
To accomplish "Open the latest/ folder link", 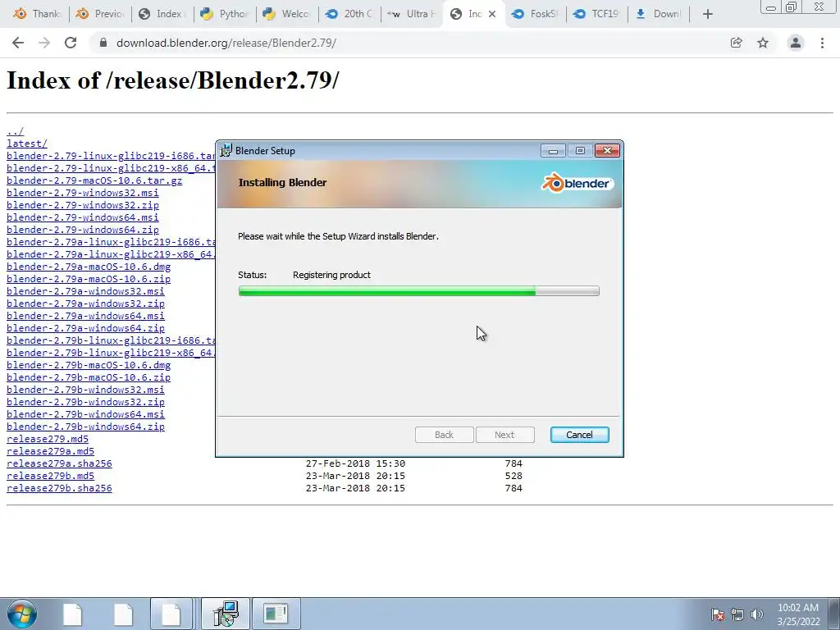I will point(27,144).
